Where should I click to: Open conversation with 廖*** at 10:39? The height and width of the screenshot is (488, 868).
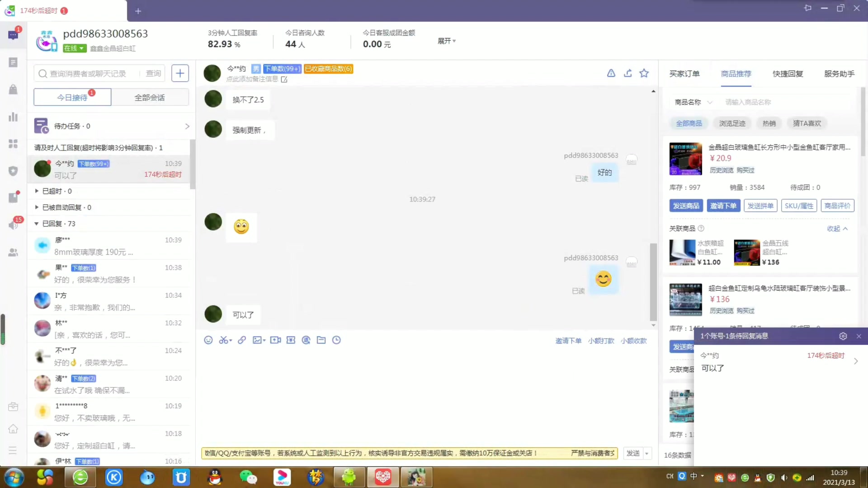pyautogui.click(x=109, y=246)
